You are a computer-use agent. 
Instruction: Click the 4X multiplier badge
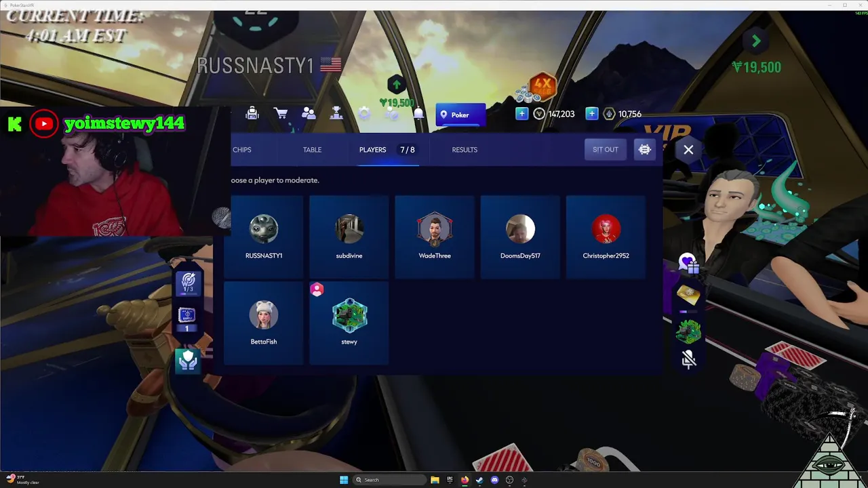point(542,86)
